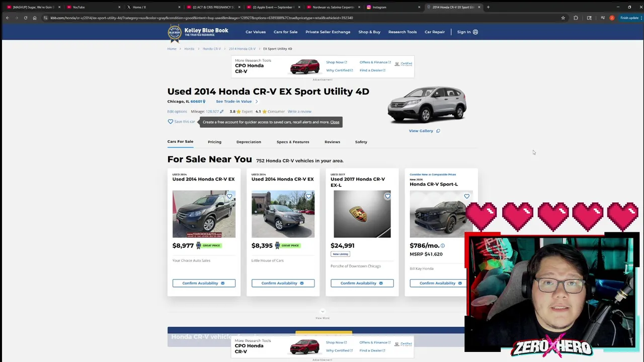Click the Great Price badge on $8,395 listing
The image size is (644, 362).
pyautogui.click(x=287, y=245)
